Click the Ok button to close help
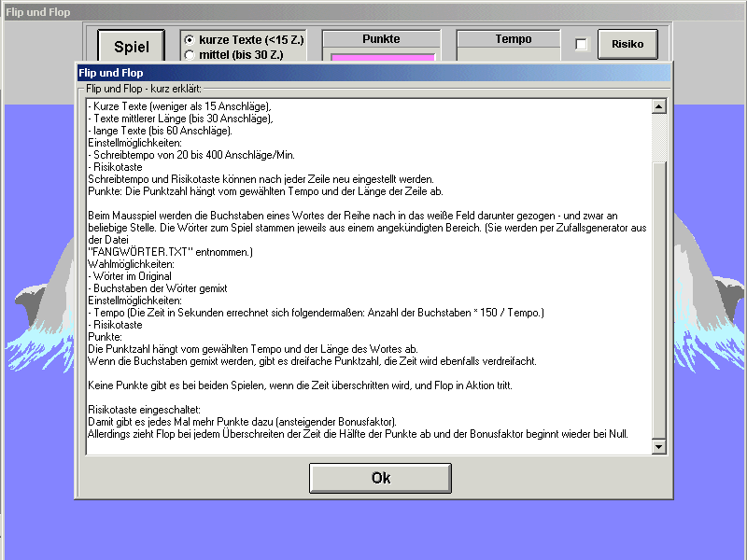 point(380,478)
